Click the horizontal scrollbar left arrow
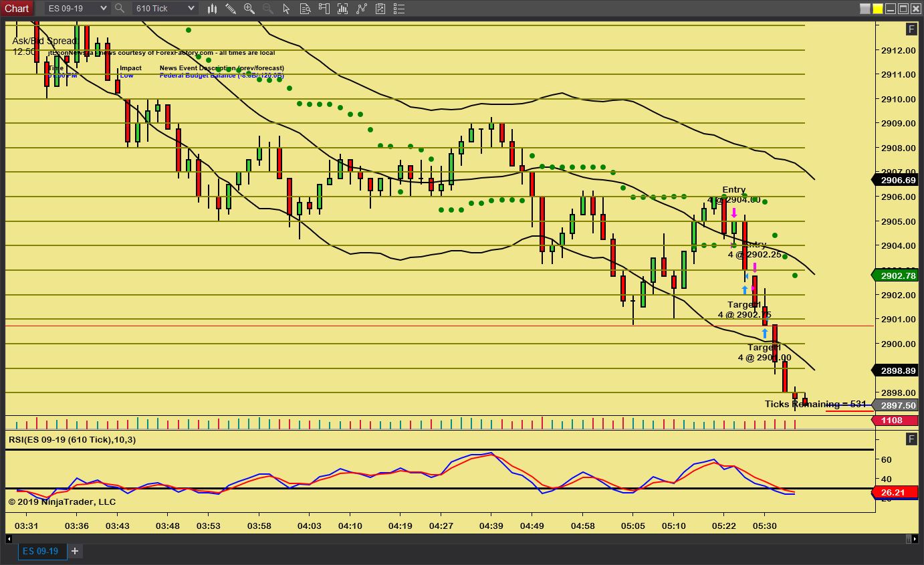The width and height of the screenshot is (924, 565). (9, 539)
